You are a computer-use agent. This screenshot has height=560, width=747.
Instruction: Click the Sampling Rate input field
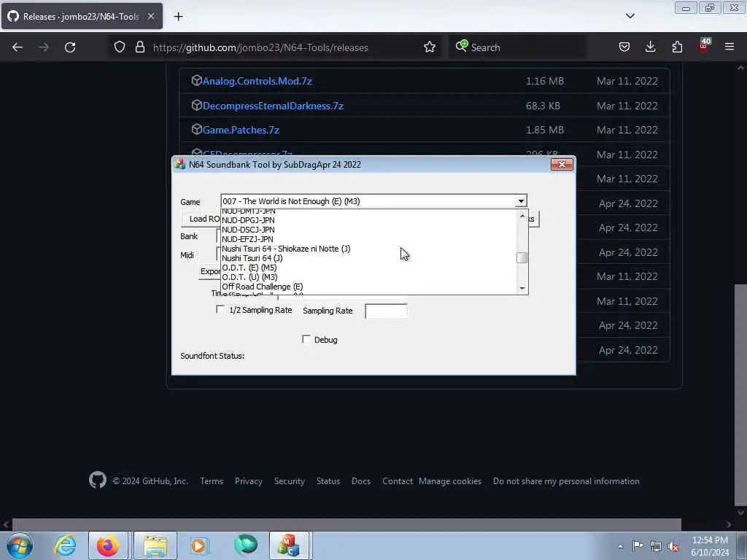(x=386, y=311)
